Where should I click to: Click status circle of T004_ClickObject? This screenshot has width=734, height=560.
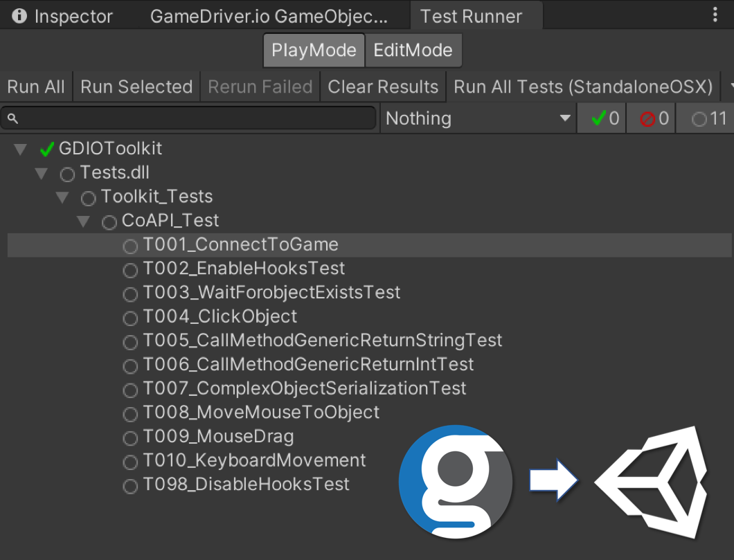130,318
